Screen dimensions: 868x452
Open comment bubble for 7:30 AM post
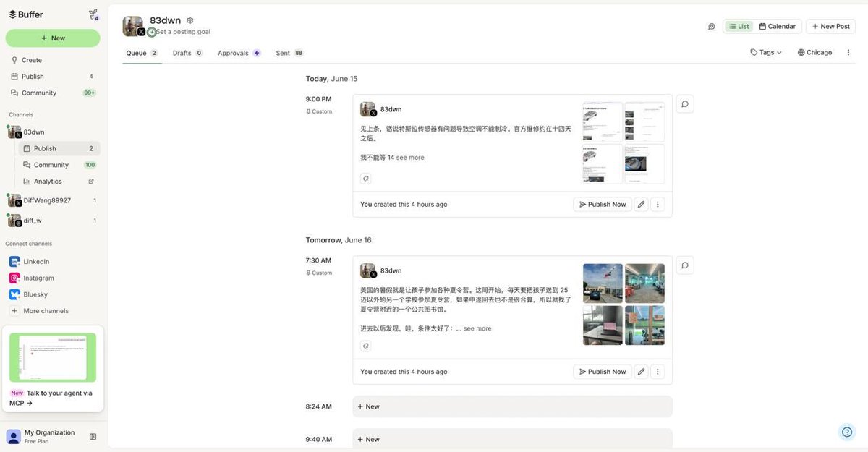coord(685,265)
